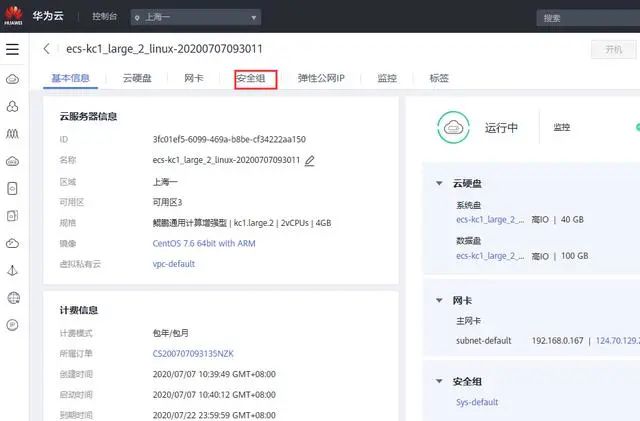Click the running-status cloud icon
Screen dimensions: 640x421
[x=453, y=127]
